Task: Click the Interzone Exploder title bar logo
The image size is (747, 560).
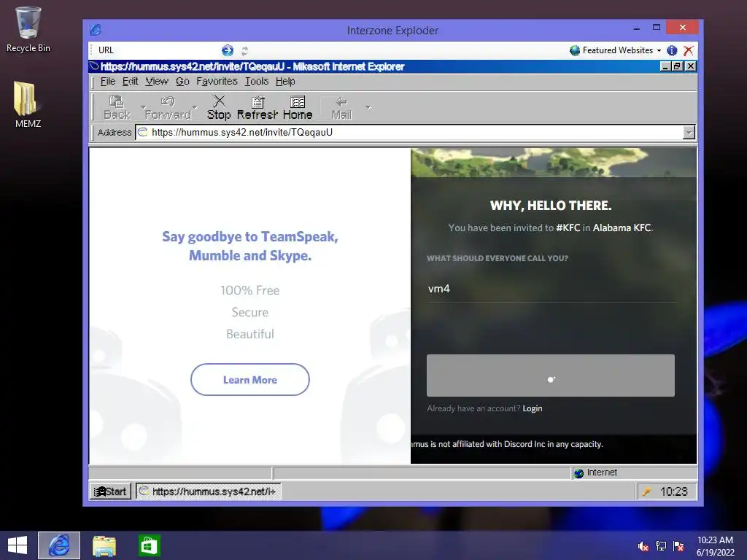Action: pos(96,30)
